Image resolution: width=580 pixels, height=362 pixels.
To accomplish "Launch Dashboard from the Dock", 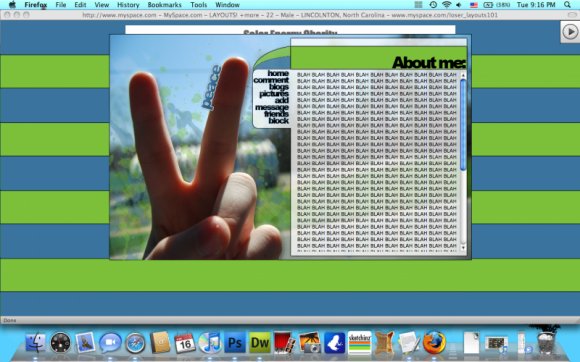I will [x=60, y=343].
